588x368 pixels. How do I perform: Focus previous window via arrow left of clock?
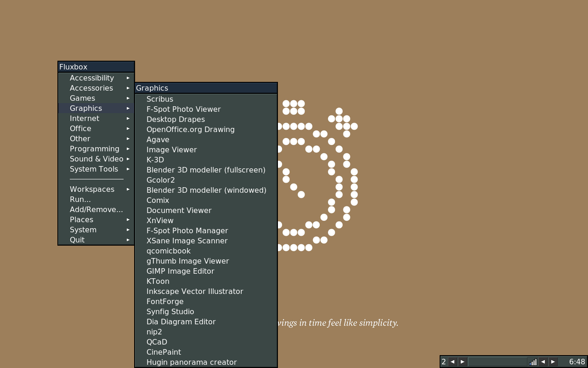pos(543,362)
